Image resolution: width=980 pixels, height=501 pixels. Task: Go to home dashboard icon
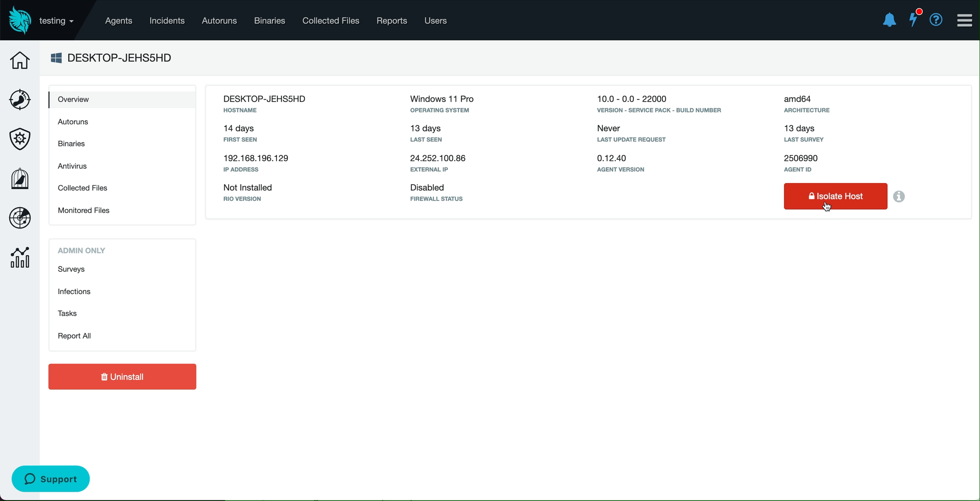(x=20, y=60)
